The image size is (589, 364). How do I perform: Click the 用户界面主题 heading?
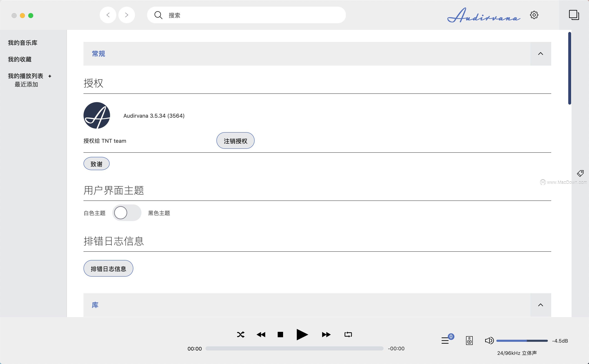pos(114,190)
